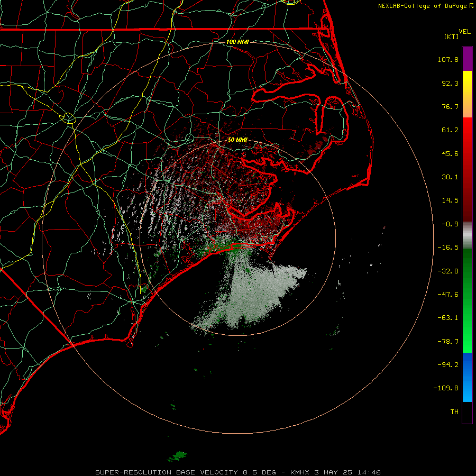Select the 107.8 legend value
Image resolution: width=476 pixels, height=476 pixels.
(448, 59)
